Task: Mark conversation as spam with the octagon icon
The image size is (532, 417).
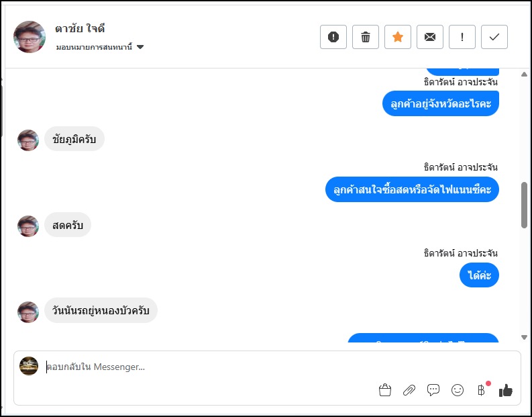Action: point(333,37)
